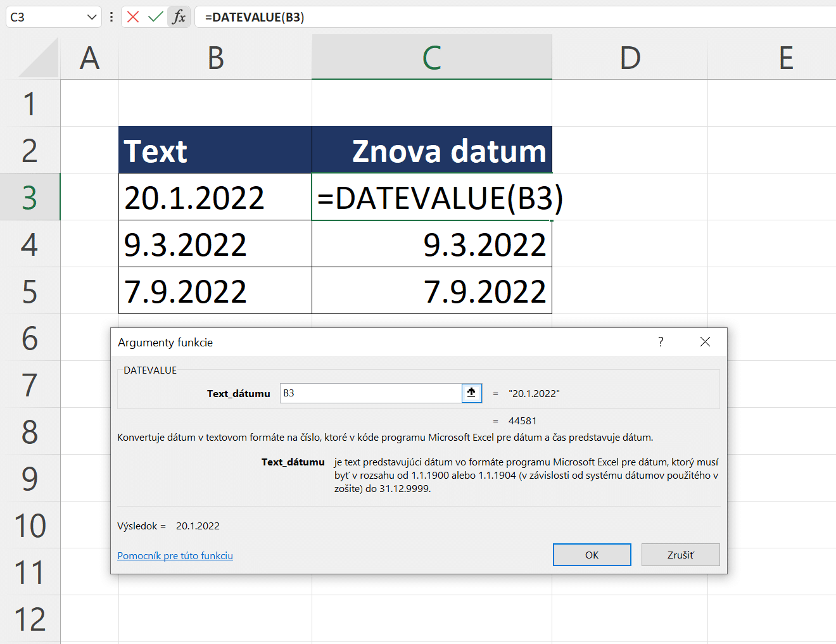Viewport: 836px width, 644px height.
Task: Click the serial number 44581 in dialog
Action: tap(522, 420)
